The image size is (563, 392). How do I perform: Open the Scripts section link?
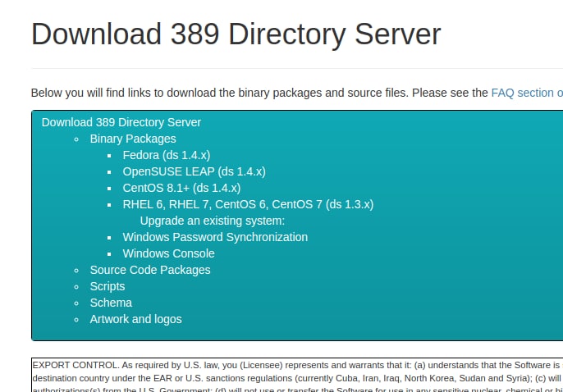click(x=108, y=286)
